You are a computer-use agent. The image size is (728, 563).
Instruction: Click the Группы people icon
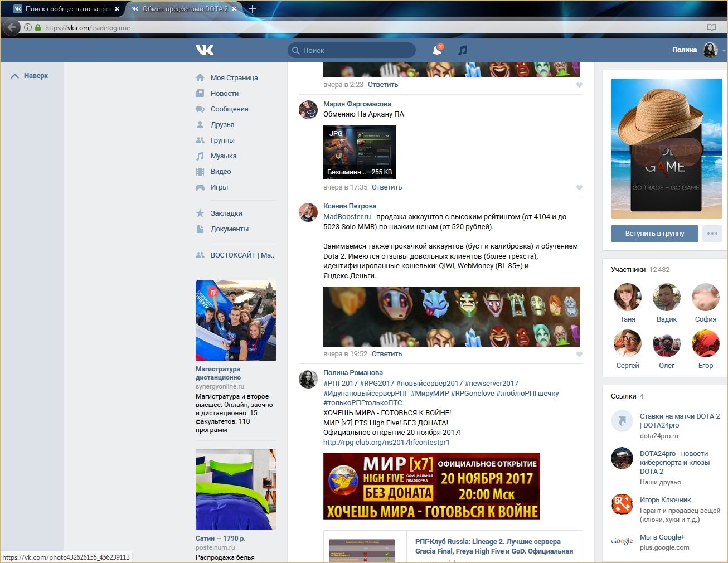200,140
